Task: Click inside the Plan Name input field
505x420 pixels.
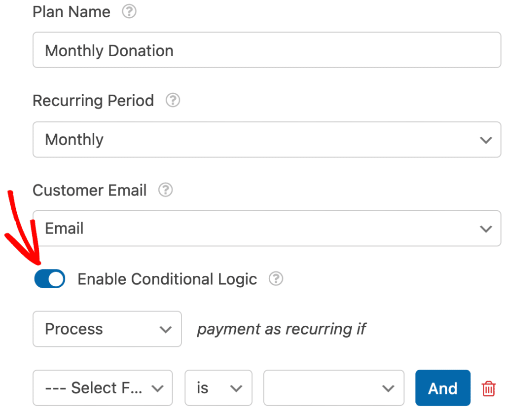Action: click(266, 50)
